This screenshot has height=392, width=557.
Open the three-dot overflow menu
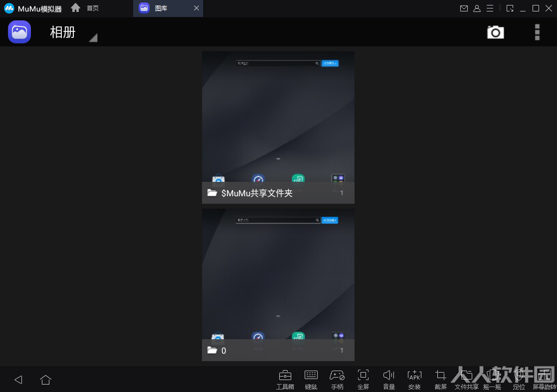point(537,32)
